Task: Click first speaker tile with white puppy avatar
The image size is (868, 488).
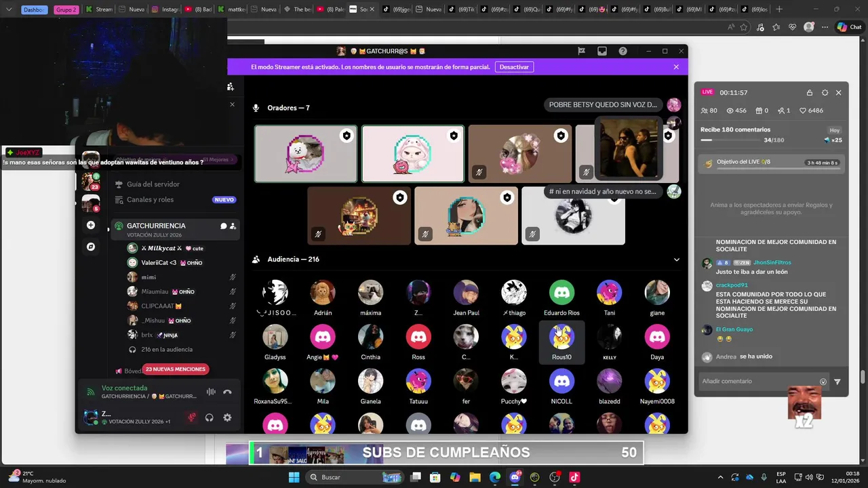Action: click(305, 154)
